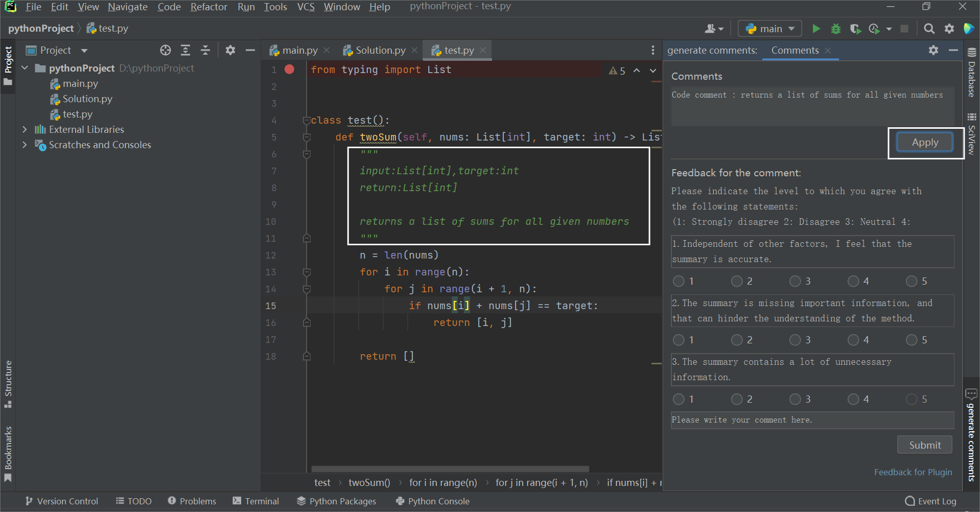The width and height of the screenshot is (980, 512).
Task: Open IDE settings gear in toolbar
Action: pos(949,29)
